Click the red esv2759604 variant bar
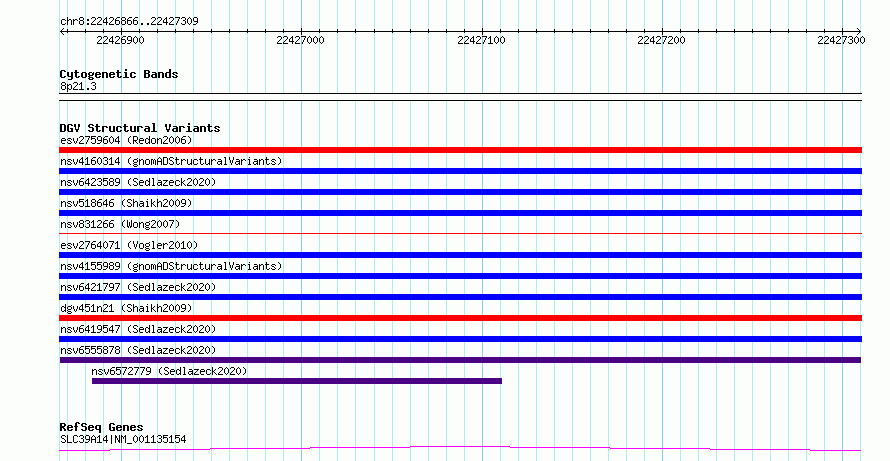This screenshot has width=890, height=461. [x=460, y=150]
